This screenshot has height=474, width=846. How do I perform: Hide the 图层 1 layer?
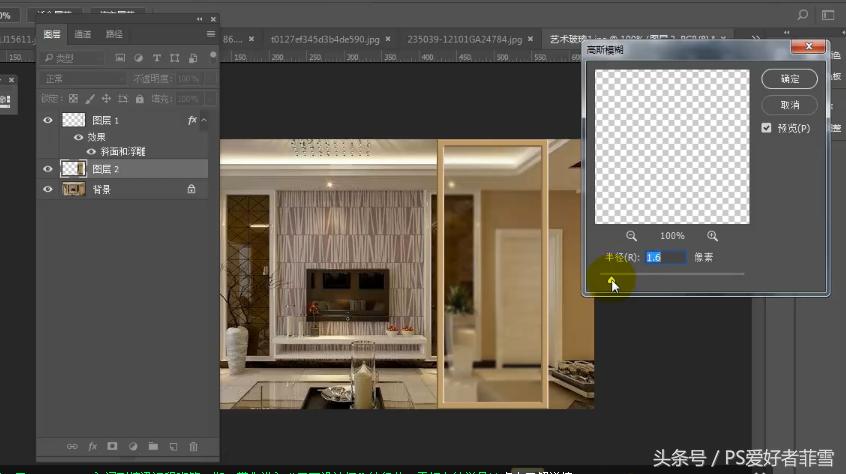click(47, 120)
